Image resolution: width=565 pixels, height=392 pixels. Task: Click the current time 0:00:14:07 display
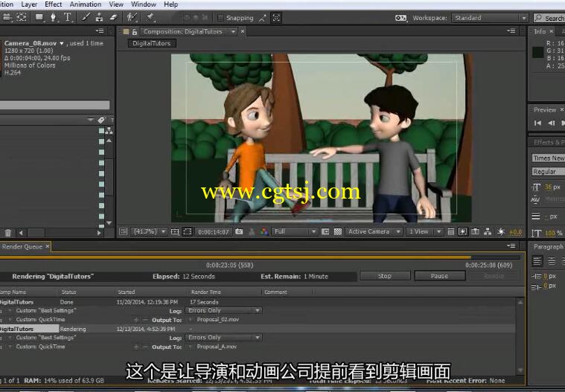(x=214, y=232)
